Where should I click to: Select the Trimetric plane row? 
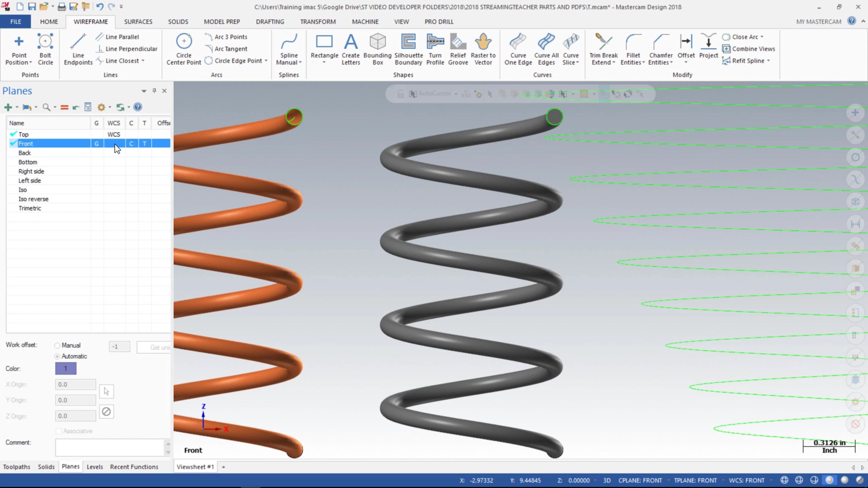point(89,208)
